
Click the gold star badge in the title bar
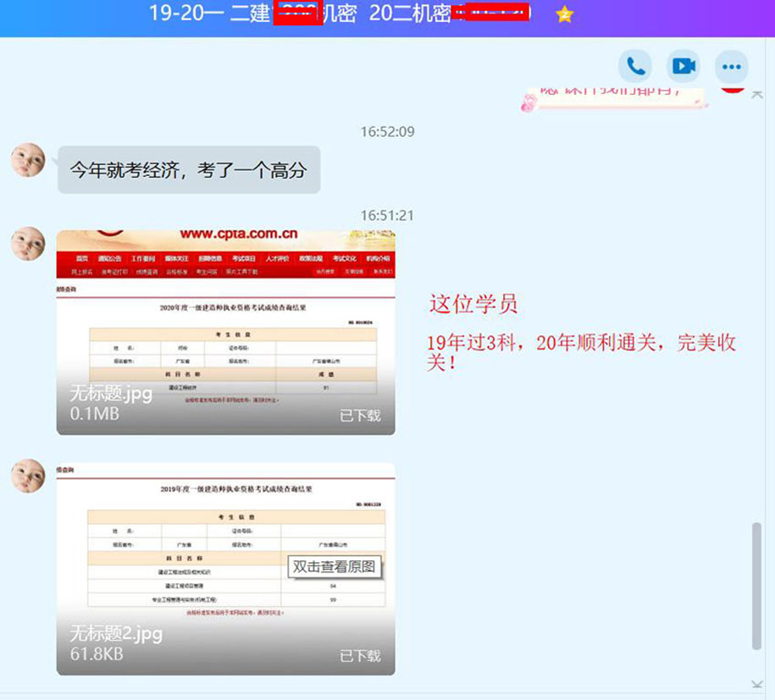(x=564, y=14)
